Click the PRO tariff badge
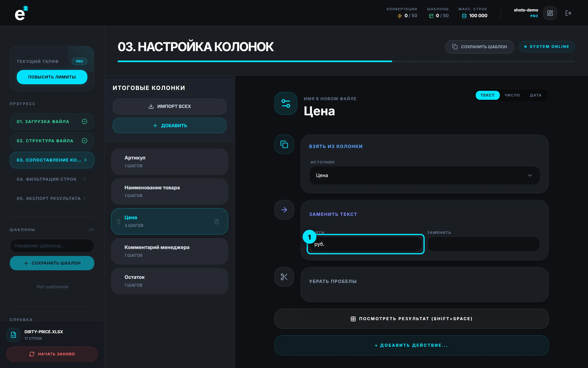This screenshot has width=588, height=368. 79,61
